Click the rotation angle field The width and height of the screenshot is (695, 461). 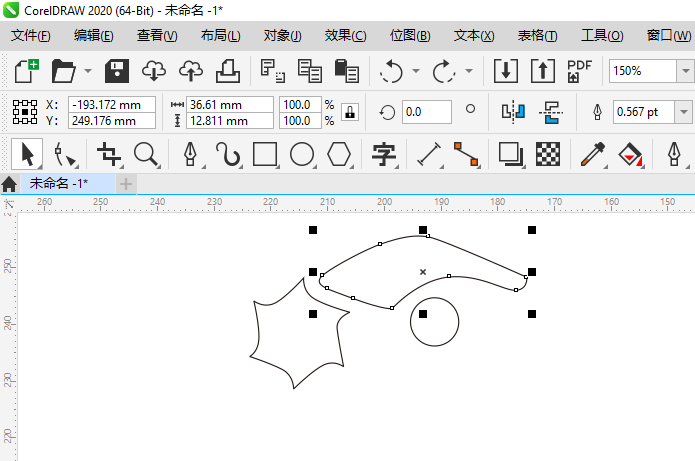click(427, 112)
